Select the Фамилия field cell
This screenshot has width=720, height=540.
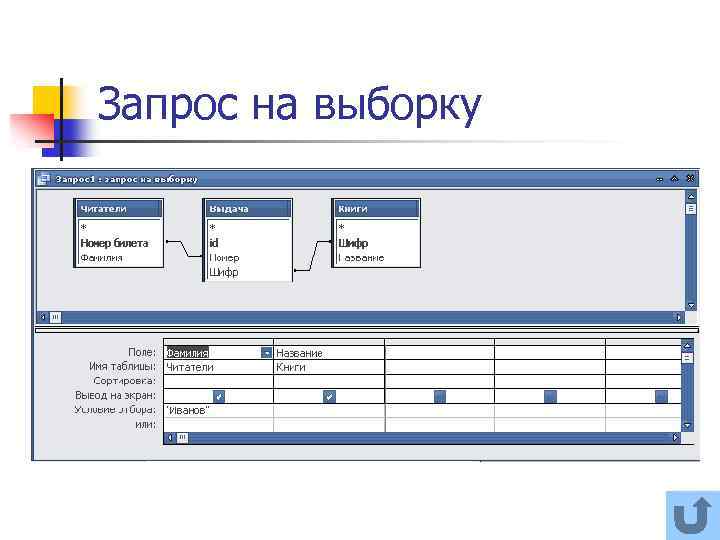point(218,353)
